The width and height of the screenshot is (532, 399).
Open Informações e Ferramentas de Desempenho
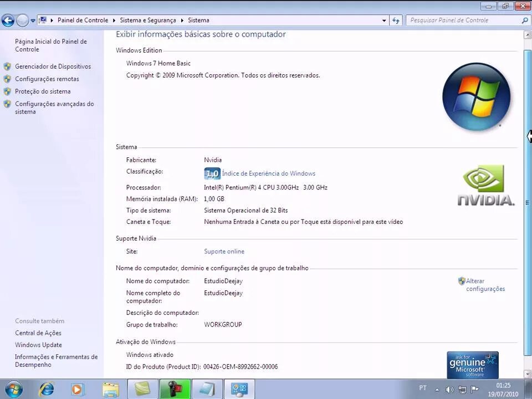click(57, 361)
